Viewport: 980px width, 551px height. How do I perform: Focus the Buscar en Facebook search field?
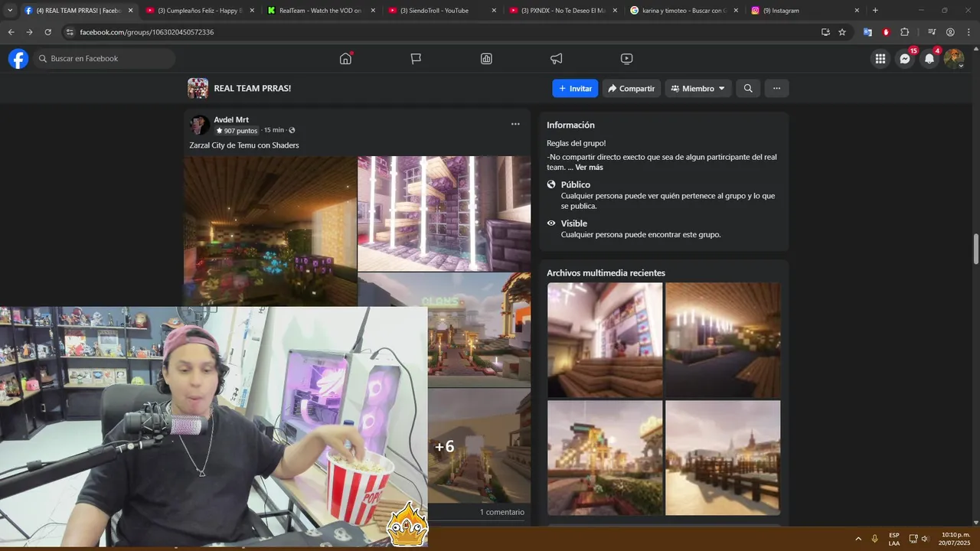(105, 58)
